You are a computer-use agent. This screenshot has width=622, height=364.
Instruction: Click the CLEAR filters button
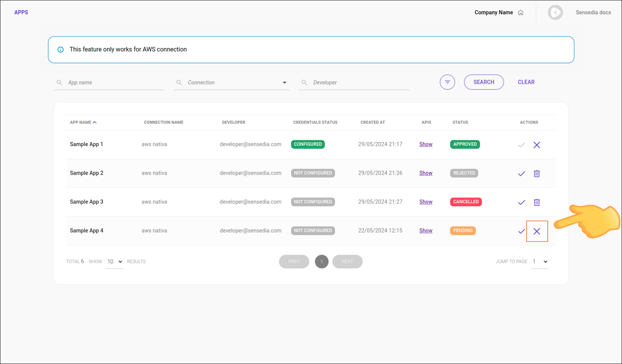point(526,82)
